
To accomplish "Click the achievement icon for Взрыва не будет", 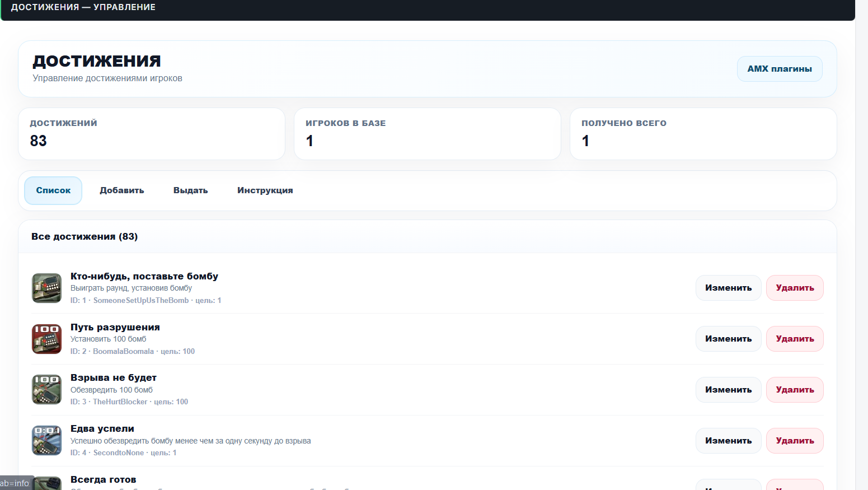I will tap(46, 390).
